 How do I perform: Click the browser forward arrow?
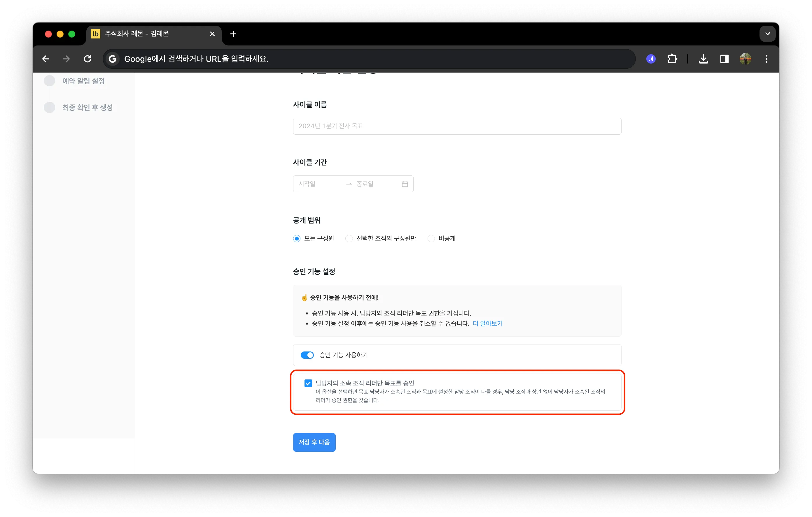click(x=66, y=59)
